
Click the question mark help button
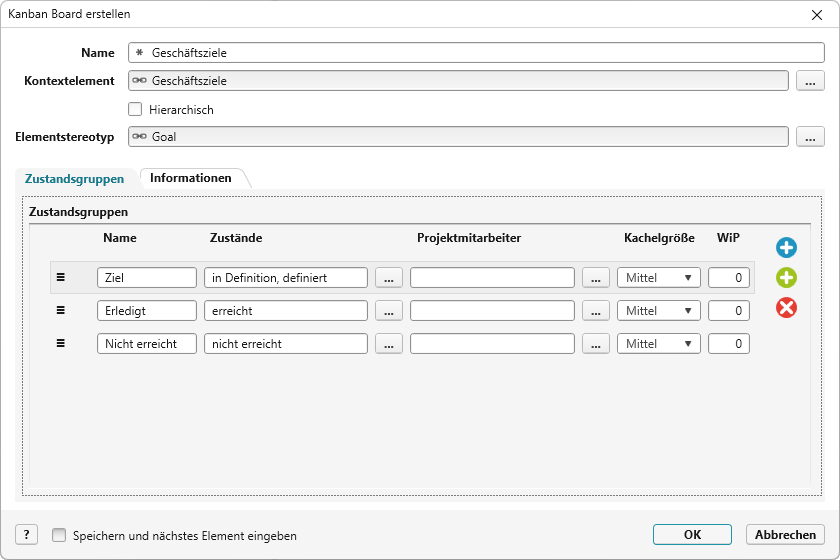point(26,535)
